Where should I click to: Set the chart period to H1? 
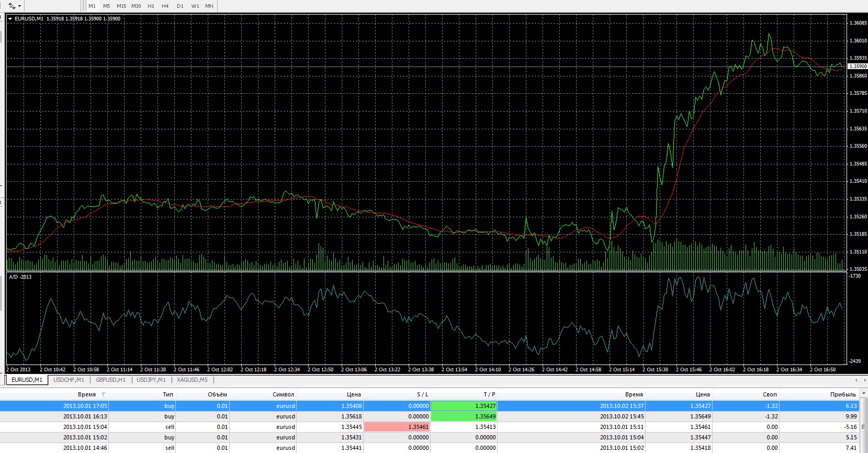(x=151, y=6)
